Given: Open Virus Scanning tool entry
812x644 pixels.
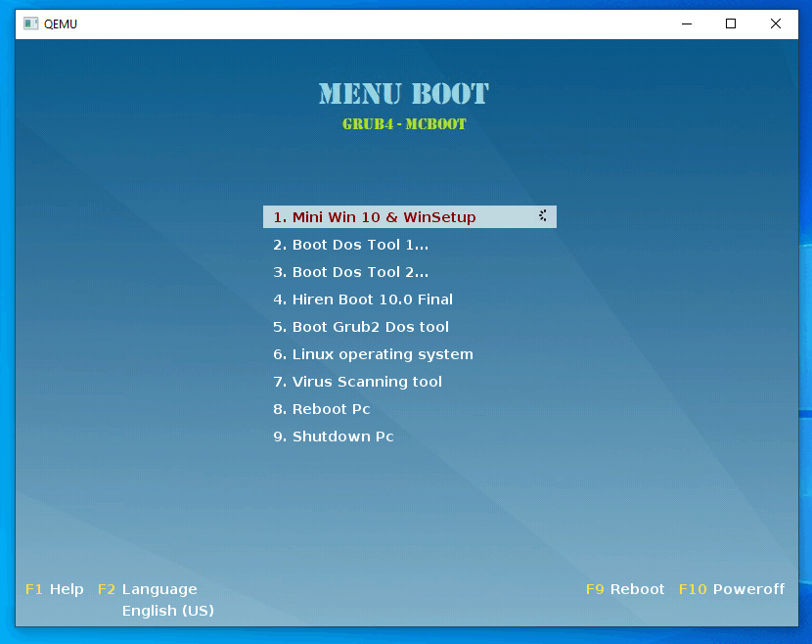Looking at the screenshot, I should click(357, 382).
